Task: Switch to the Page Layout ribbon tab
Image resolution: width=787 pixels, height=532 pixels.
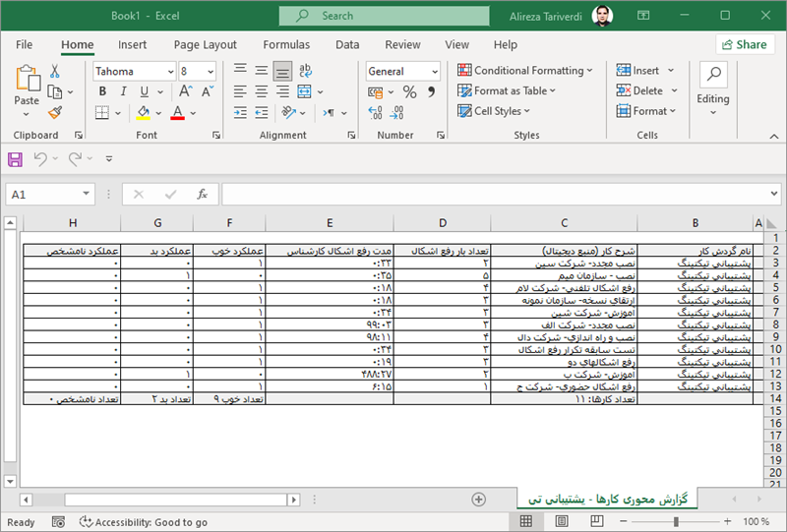Action: coord(205,44)
